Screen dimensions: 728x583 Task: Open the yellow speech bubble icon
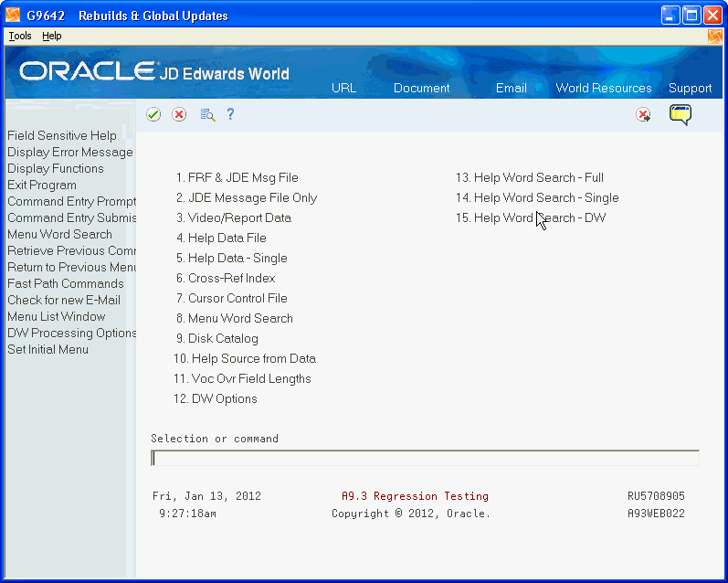(x=681, y=114)
